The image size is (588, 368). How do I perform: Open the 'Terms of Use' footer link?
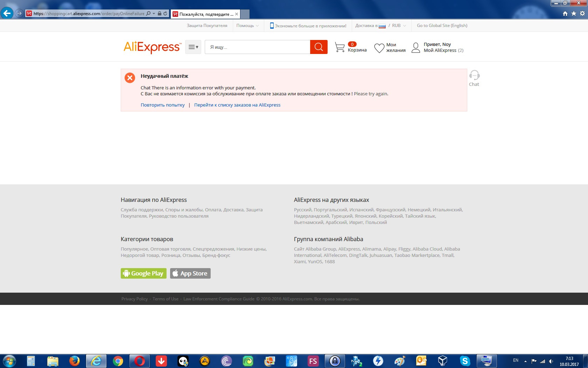point(166,299)
